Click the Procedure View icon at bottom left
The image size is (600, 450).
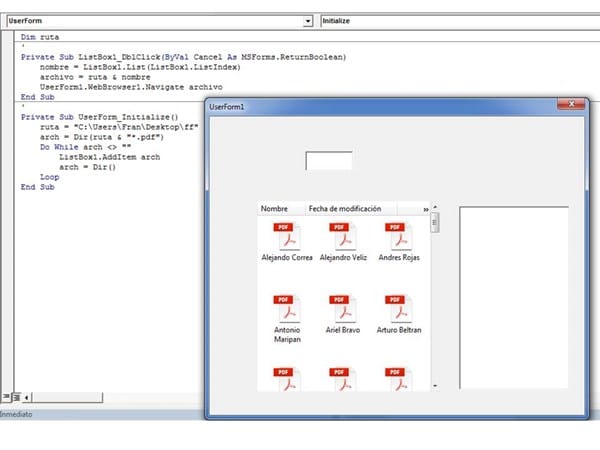[5, 397]
